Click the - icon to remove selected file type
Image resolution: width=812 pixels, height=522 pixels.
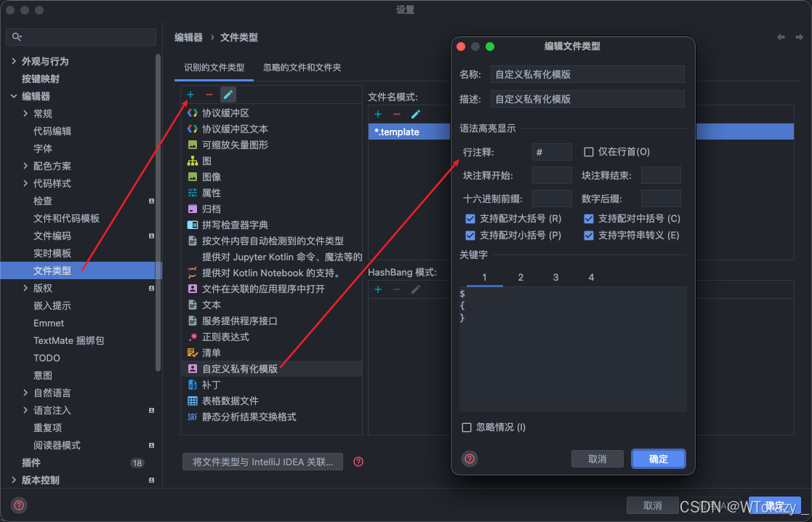coord(208,94)
